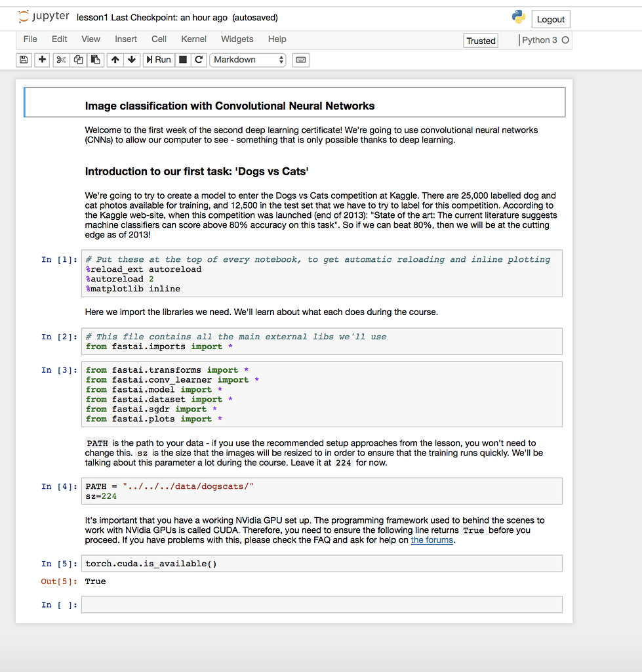Restart the kernel with circular arrow
The image size is (642, 672).
point(199,60)
